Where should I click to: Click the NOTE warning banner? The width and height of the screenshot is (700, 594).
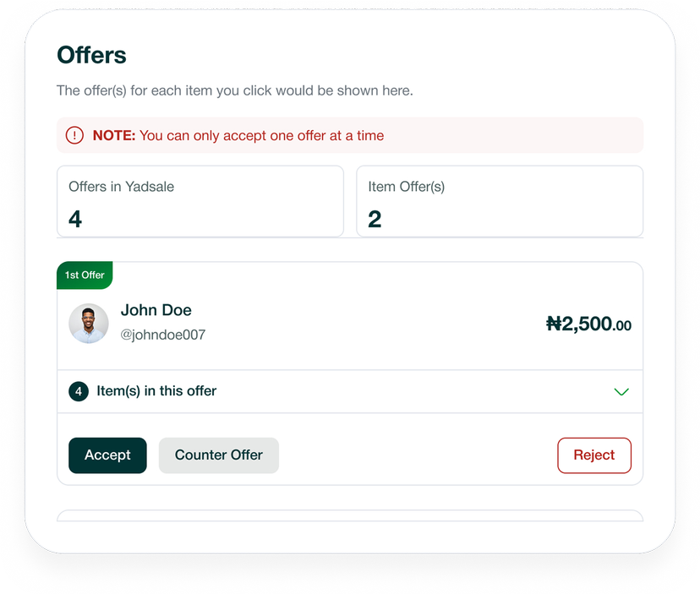(x=350, y=135)
